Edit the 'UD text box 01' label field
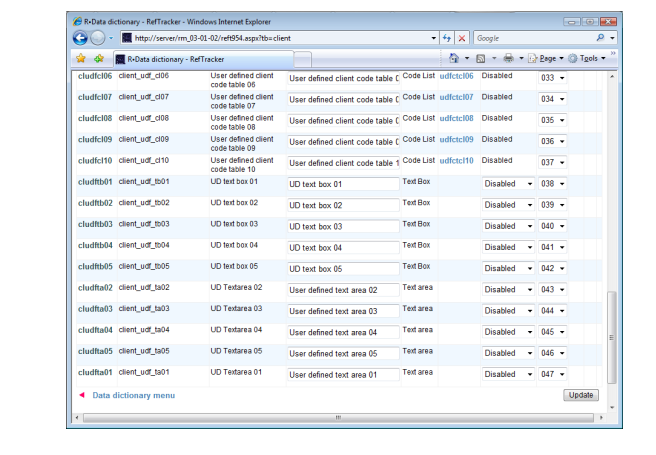The height and width of the screenshot is (455, 656). point(343,184)
